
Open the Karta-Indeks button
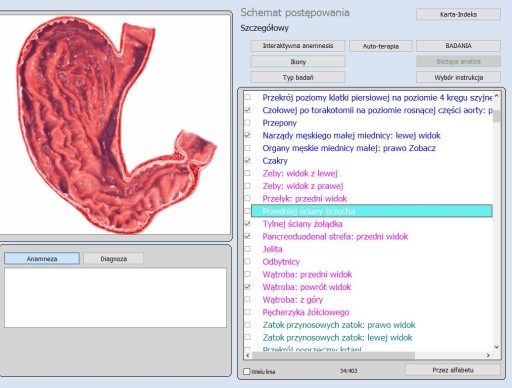click(x=458, y=14)
